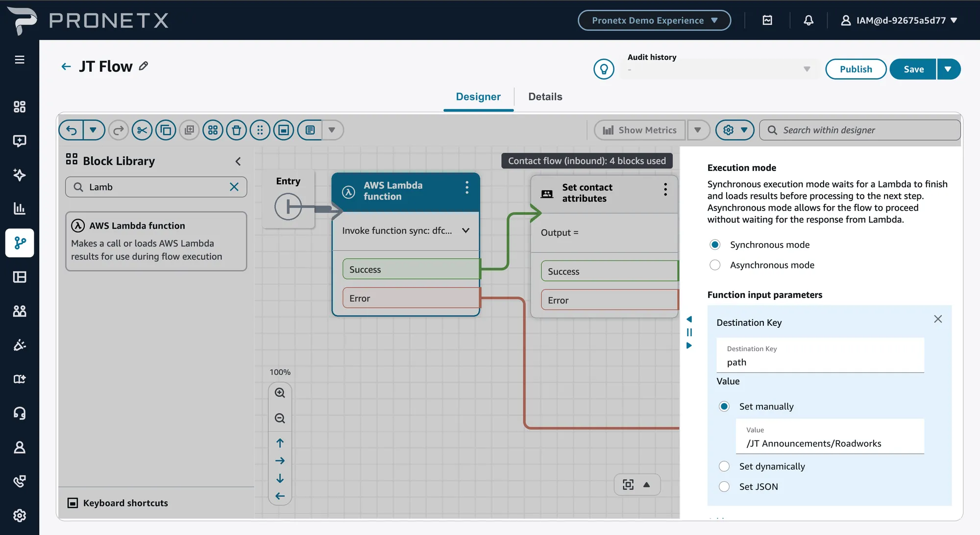
Task: Open the designer settings gear dropdown
Action: point(735,130)
